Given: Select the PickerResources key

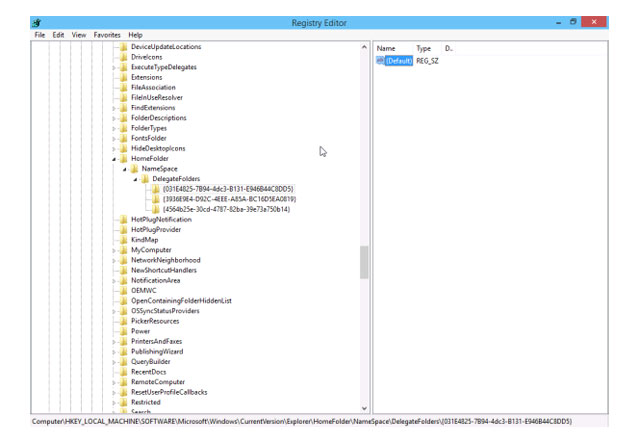Looking at the screenshot, I should 155,321.
